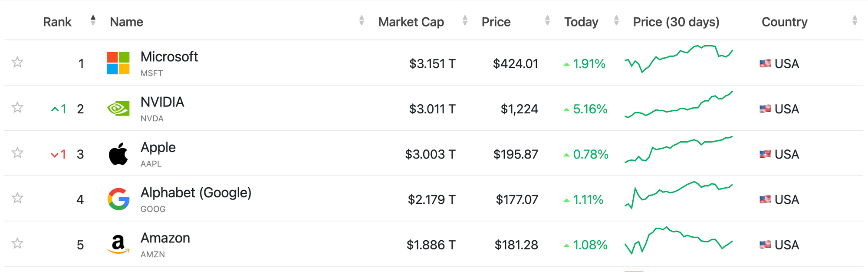Screen dimensions: 868x272
Task: Click the Microsoft logo icon
Action: [118, 63]
